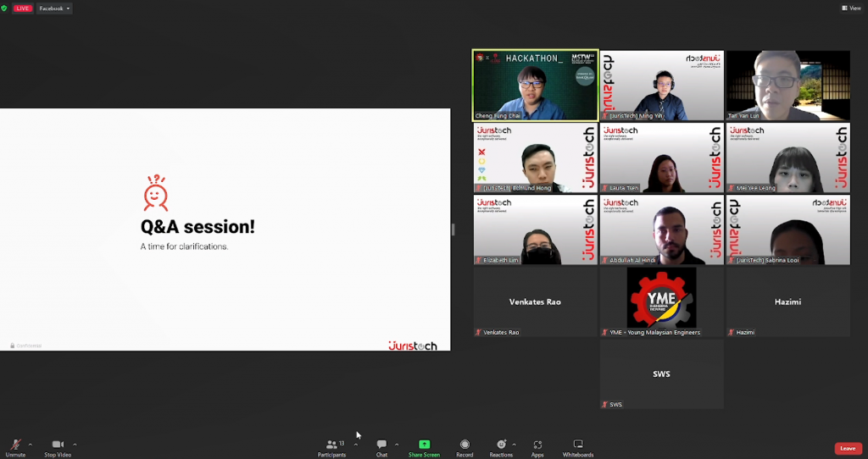Open Whiteboards

click(578, 447)
